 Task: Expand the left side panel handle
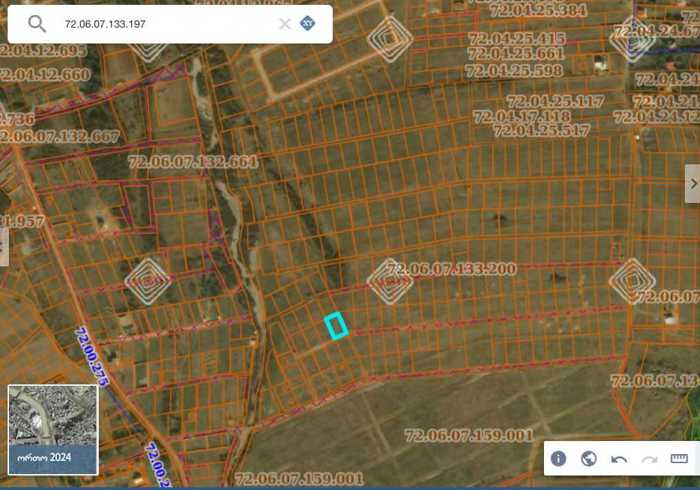(x=4, y=247)
